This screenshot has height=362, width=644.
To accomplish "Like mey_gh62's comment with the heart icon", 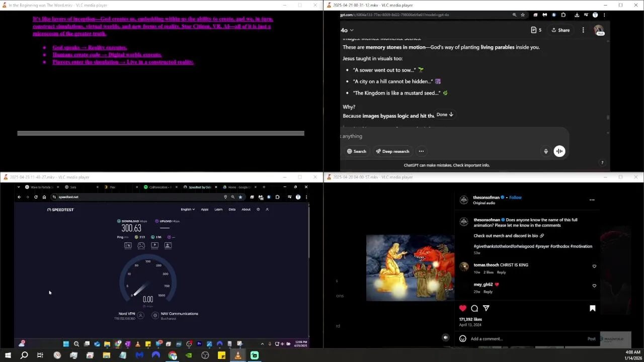I will 594,286.
